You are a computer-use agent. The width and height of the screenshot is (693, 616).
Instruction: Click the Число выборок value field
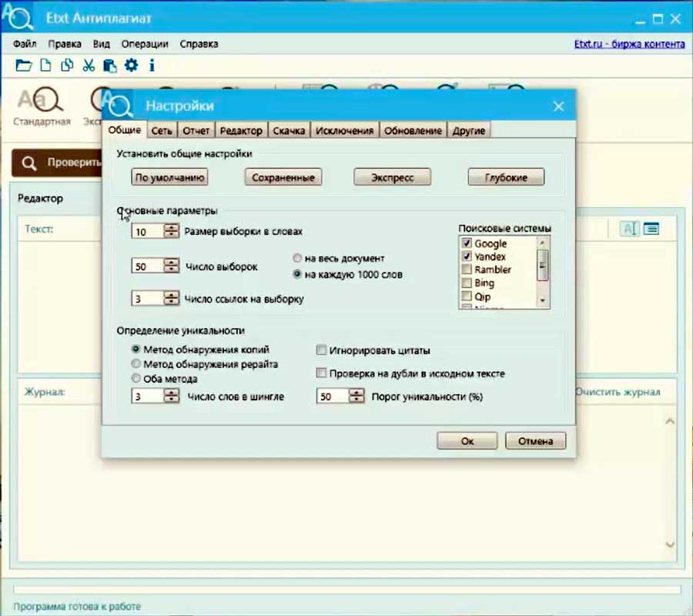click(148, 266)
